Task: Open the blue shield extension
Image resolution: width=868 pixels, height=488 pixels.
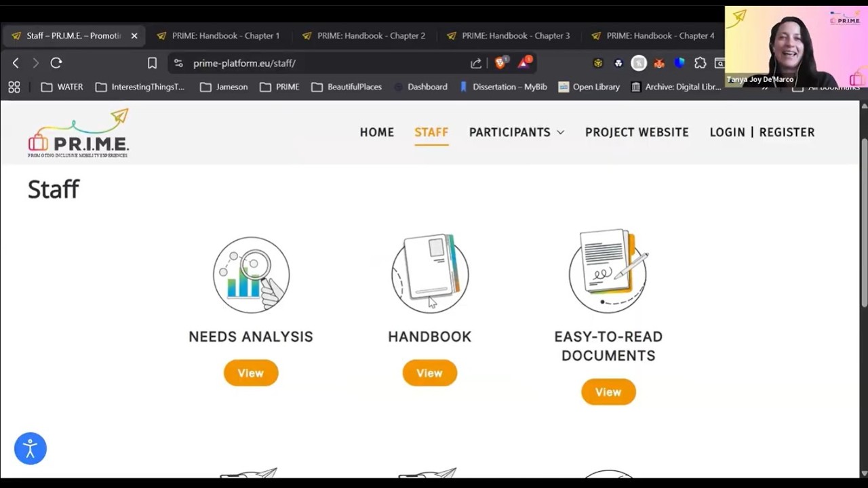Action: coord(679,63)
